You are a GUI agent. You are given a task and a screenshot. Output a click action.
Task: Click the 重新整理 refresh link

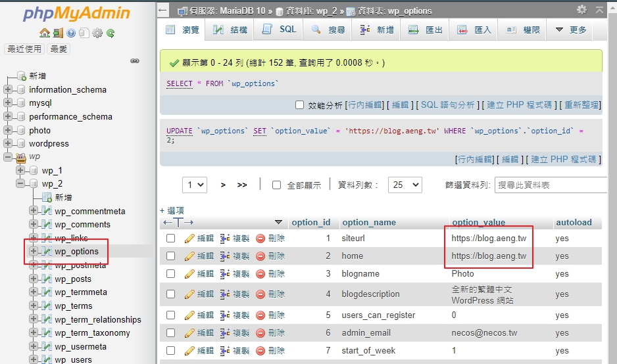tap(581, 105)
